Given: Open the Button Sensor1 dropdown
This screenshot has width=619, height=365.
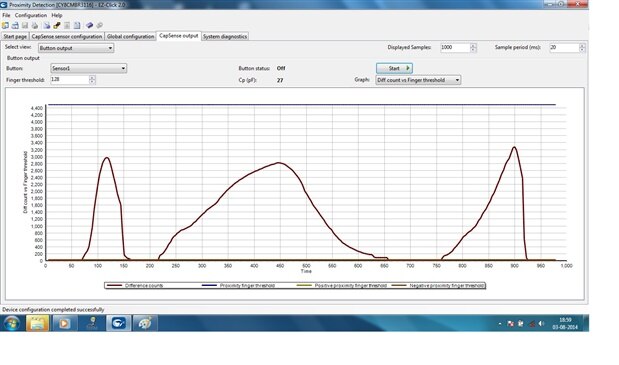Looking at the screenshot, I should (89, 68).
